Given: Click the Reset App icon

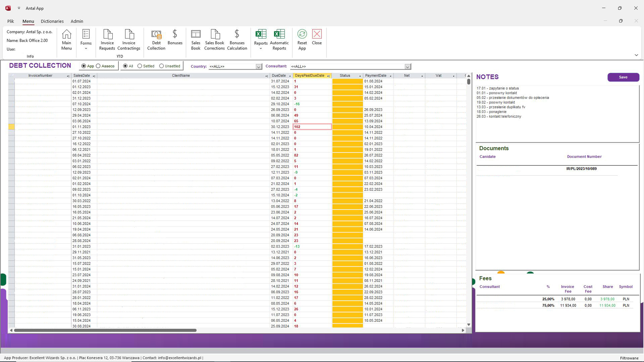Looking at the screenshot, I should click(302, 39).
